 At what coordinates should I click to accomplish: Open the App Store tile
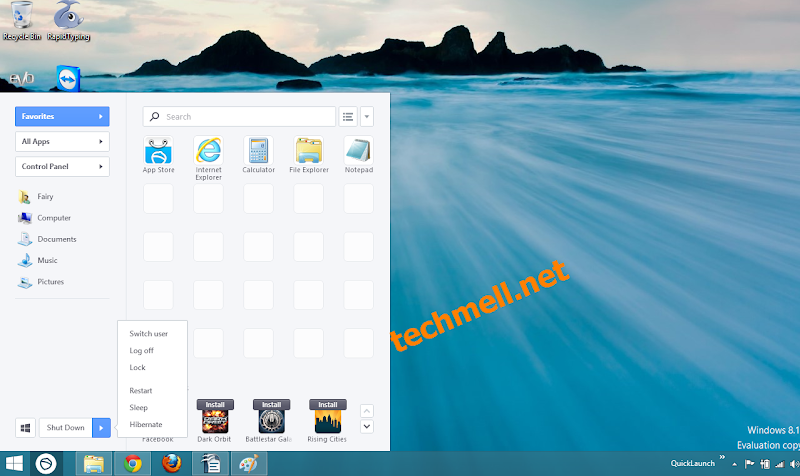pos(158,155)
